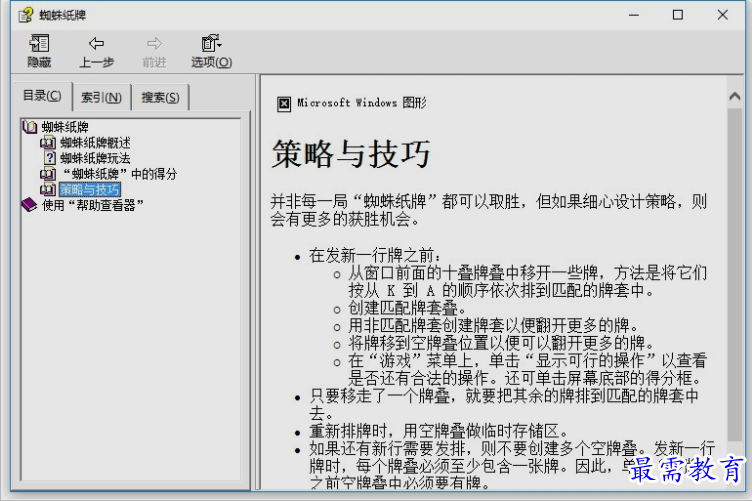Click the purple book icon for 使用“帮助查看器”
Image resolution: width=752 pixels, height=501 pixels.
pos(30,205)
